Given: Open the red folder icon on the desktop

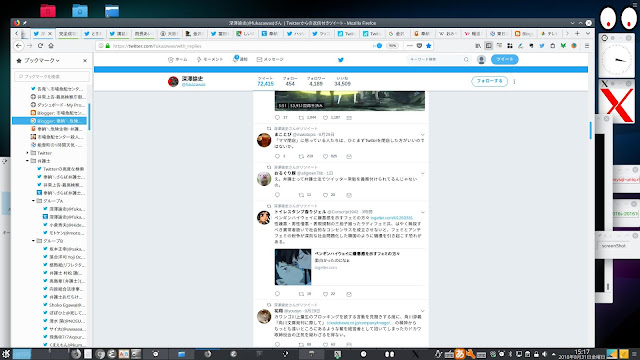Looking at the screenshot, I should tap(48, 11).
